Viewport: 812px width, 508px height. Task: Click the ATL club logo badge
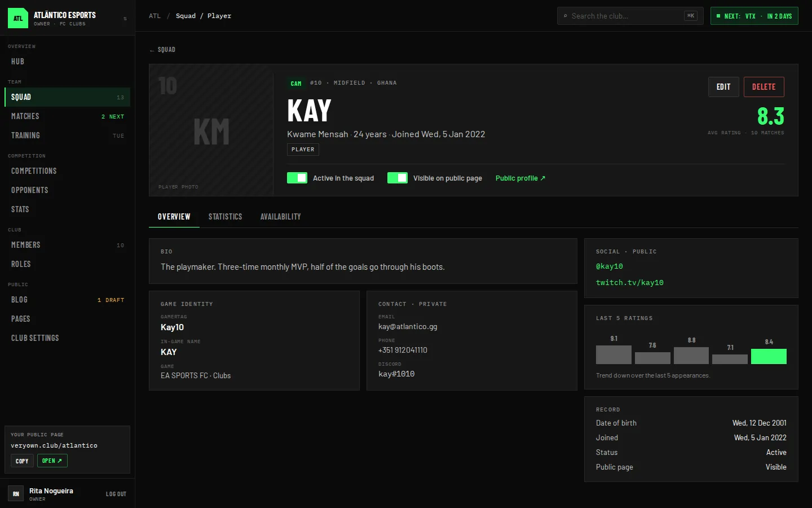point(18,18)
